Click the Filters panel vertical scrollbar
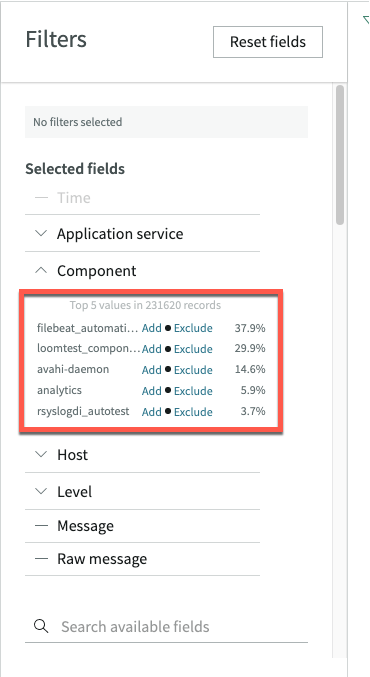 [340, 155]
